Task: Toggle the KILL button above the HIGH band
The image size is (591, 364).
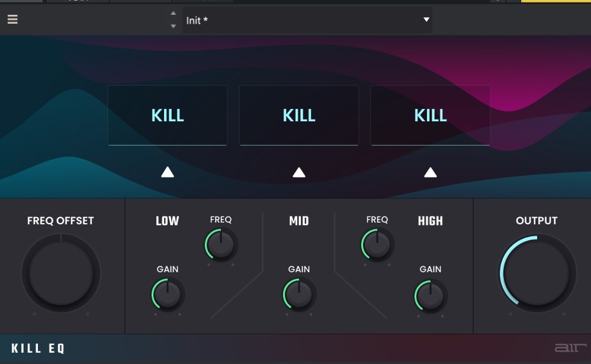Action: (431, 115)
